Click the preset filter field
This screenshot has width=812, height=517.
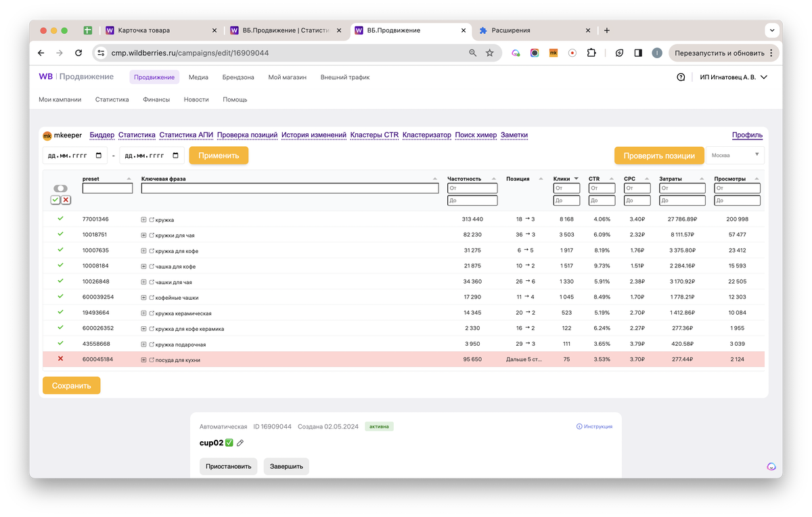108,188
